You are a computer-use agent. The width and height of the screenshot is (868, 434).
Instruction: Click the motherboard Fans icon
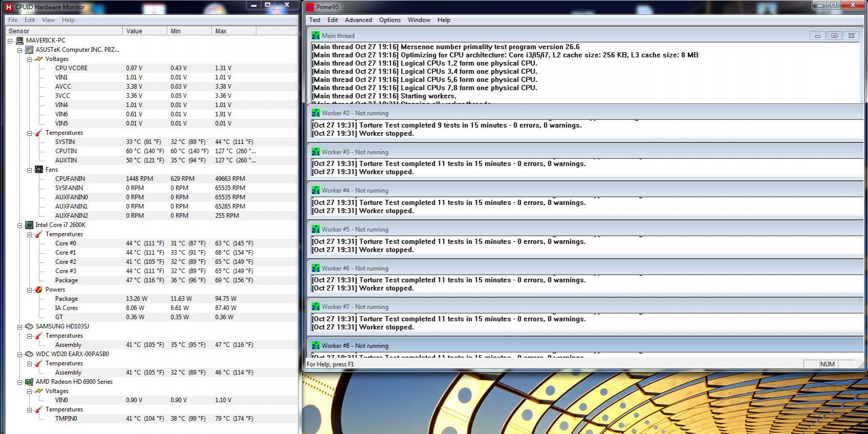tap(39, 170)
